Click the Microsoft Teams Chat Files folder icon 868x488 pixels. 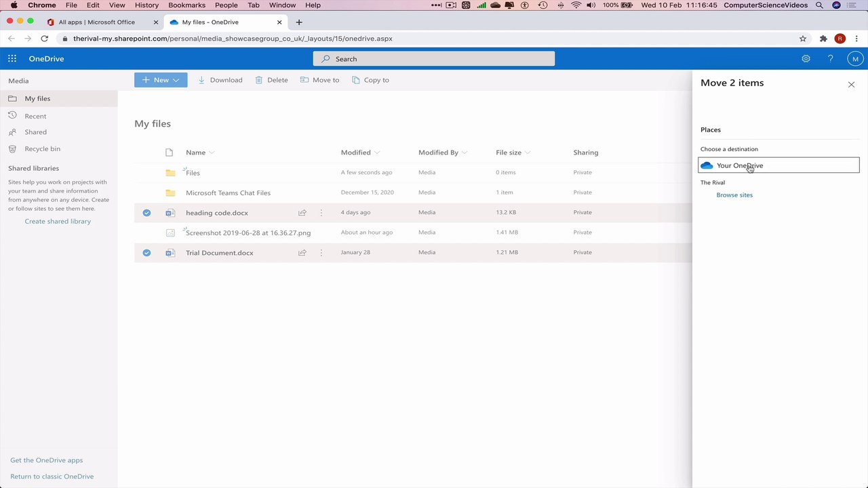170,192
